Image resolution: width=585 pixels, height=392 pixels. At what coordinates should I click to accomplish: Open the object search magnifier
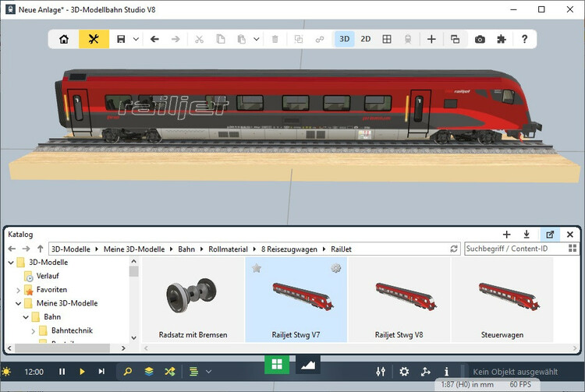[128, 372]
